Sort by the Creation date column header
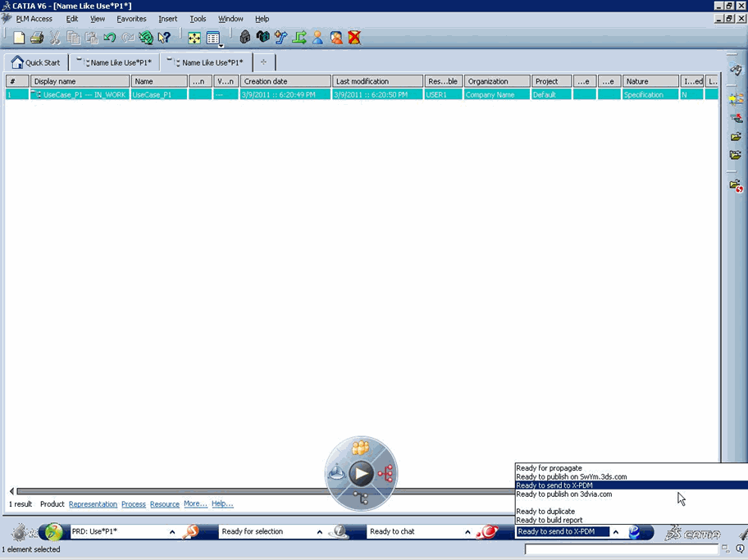The image size is (748, 560). click(x=285, y=81)
